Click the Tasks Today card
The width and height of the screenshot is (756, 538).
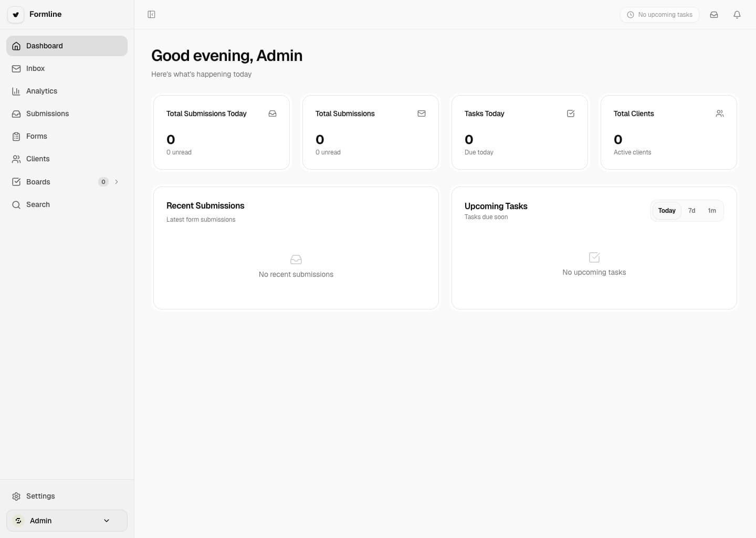[519, 132]
